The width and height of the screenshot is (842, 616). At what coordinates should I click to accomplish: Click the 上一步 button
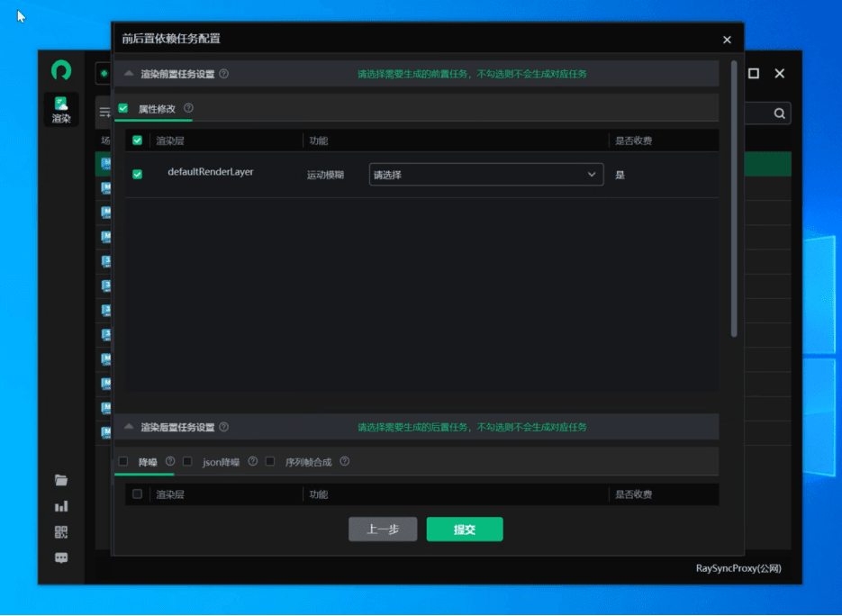point(383,530)
